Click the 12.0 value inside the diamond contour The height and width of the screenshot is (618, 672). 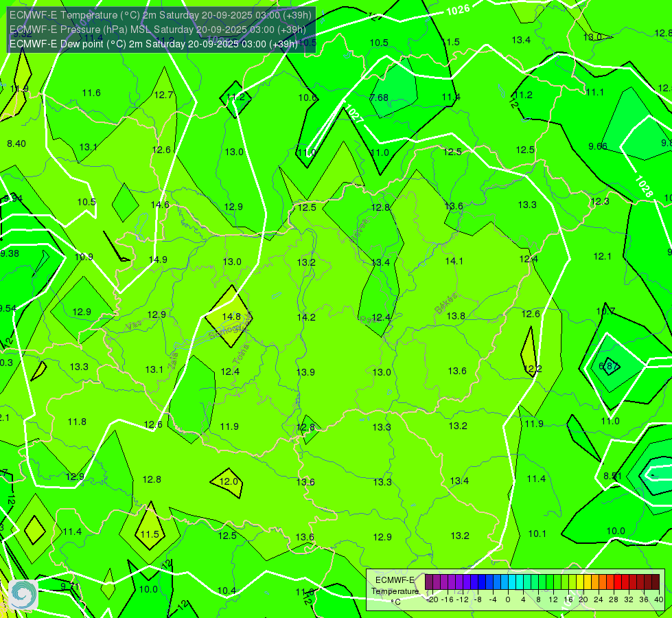[229, 481]
